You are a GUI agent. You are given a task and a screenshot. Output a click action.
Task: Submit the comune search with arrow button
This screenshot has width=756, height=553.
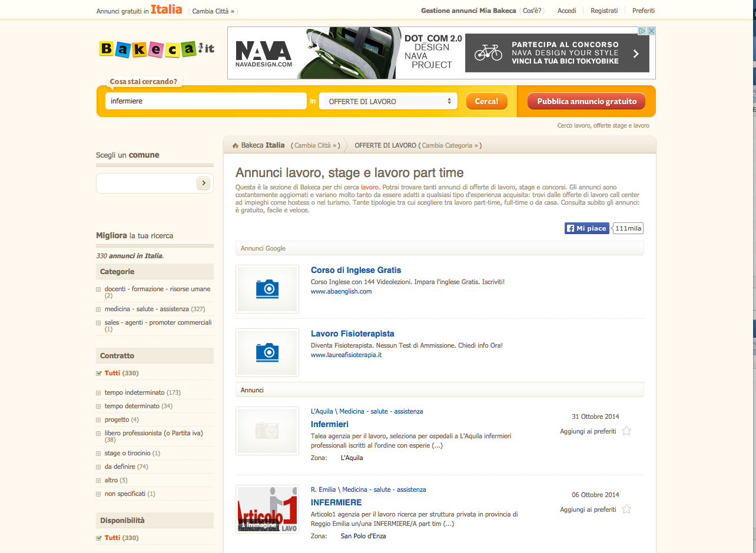[203, 183]
